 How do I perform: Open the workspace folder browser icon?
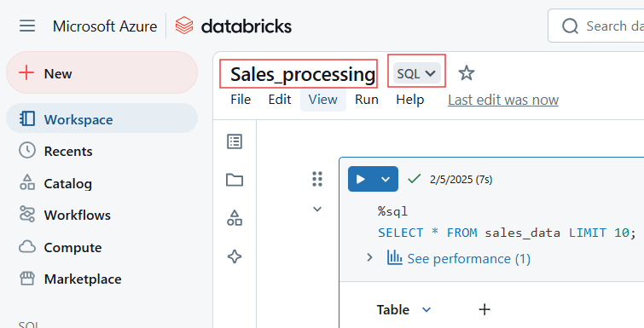click(235, 180)
